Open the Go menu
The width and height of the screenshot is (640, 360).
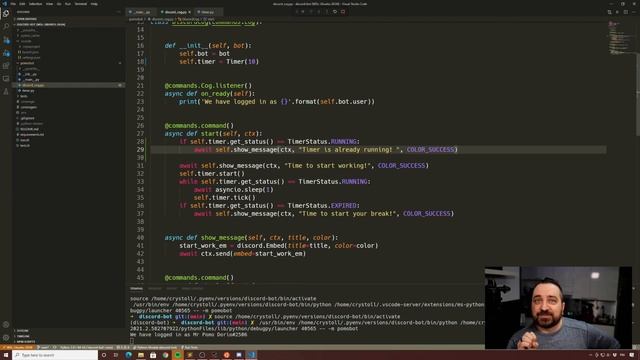click(59, 4)
